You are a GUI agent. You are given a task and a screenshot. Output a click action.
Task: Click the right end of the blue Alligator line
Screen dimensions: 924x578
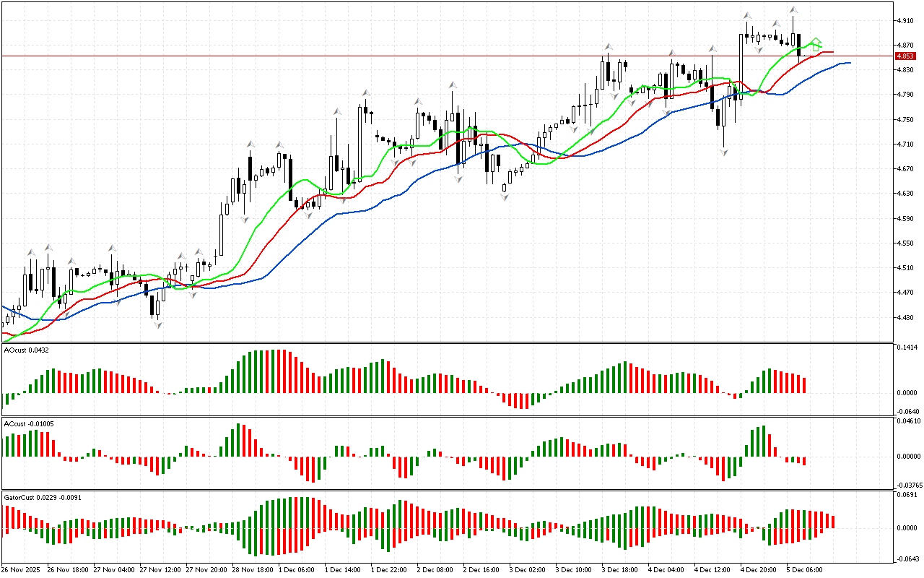pyautogui.click(x=849, y=63)
